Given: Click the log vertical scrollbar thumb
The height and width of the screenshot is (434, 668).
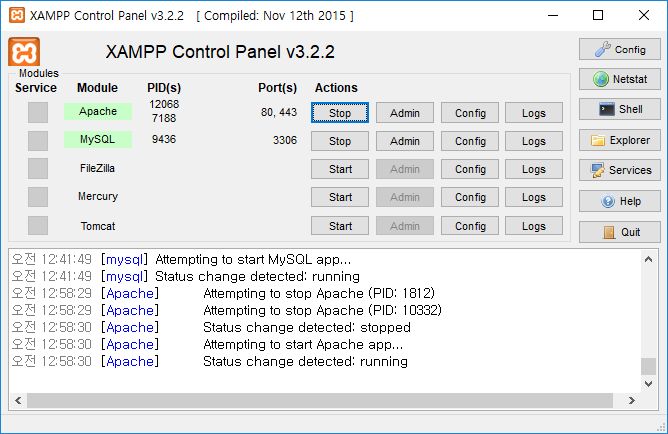Looking at the screenshot, I should click(648, 366).
